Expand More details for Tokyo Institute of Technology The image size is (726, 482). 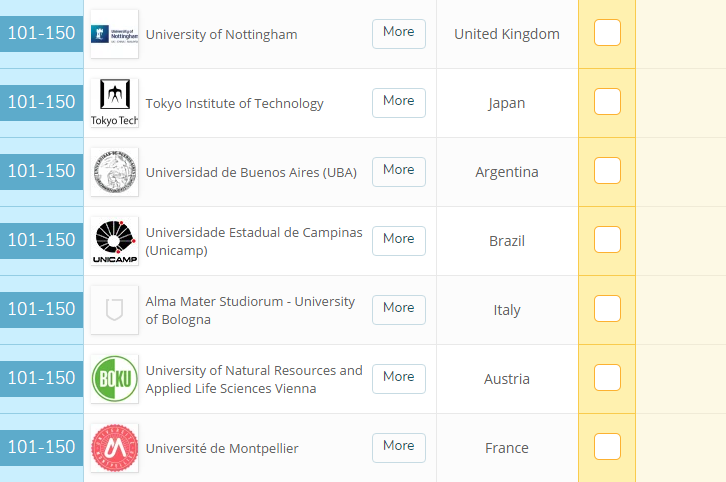(x=398, y=102)
